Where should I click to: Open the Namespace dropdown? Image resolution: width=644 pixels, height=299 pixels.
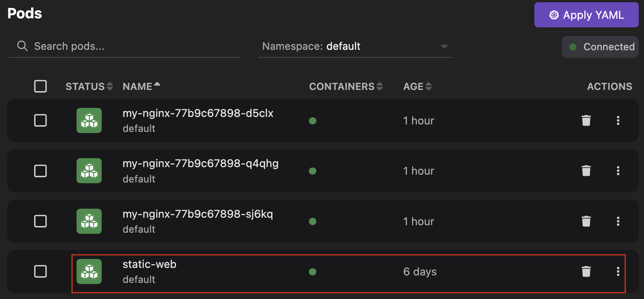tap(355, 46)
